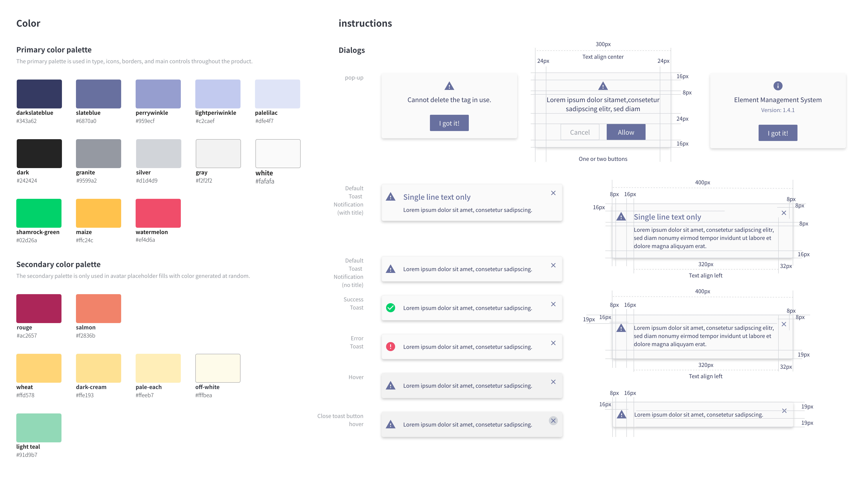Select the wheat swatch
This screenshot has width=868, height=488.
tap(39, 368)
